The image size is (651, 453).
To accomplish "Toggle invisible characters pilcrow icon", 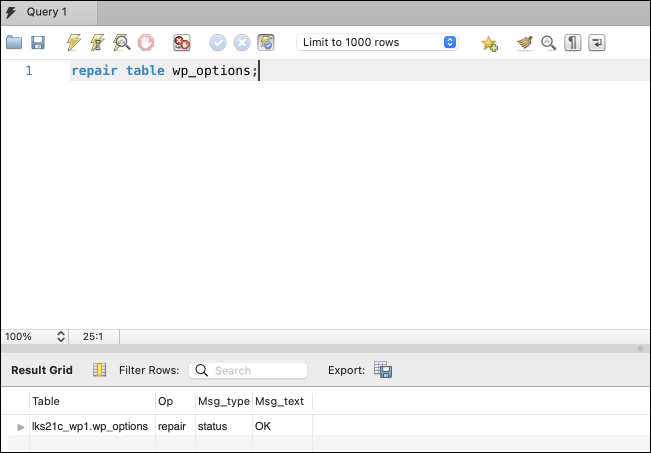I will pos(573,42).
